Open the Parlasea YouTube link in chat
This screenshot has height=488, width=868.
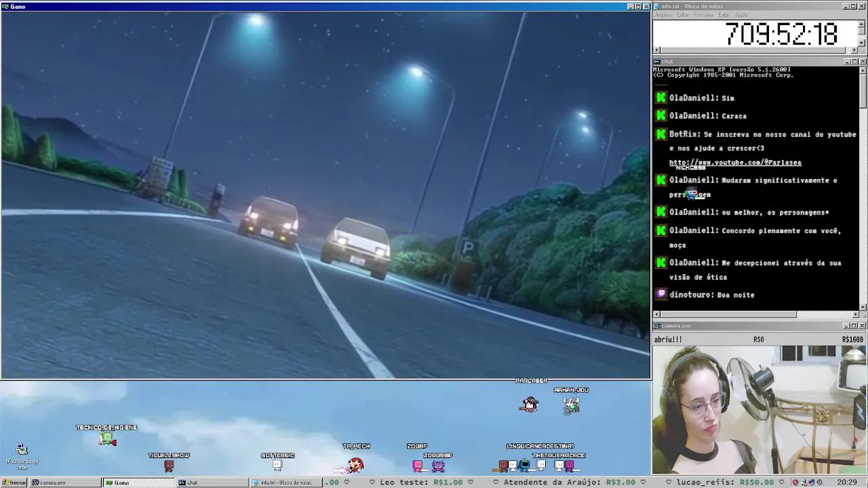coord(735,163)
